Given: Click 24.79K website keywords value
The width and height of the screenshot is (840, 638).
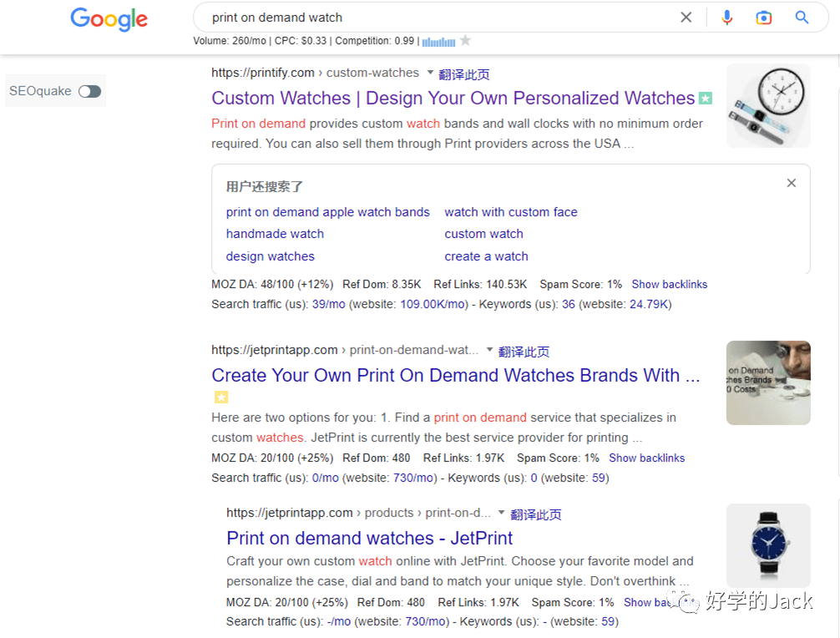Looking at the screenshot, I should click(649, 304).
